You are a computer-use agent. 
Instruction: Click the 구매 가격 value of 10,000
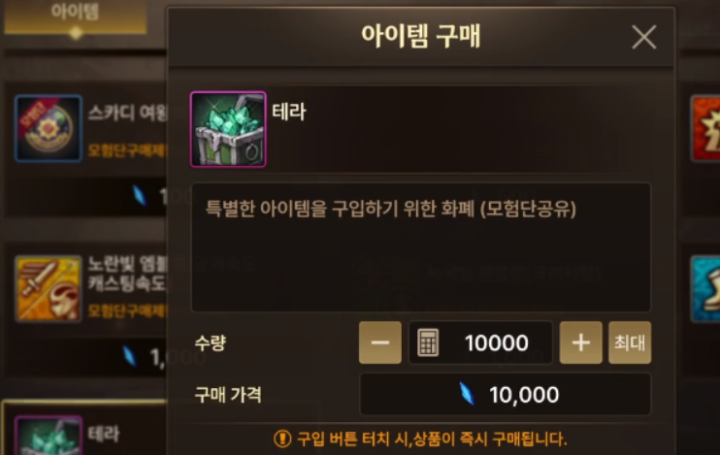[x=524, y=395]
